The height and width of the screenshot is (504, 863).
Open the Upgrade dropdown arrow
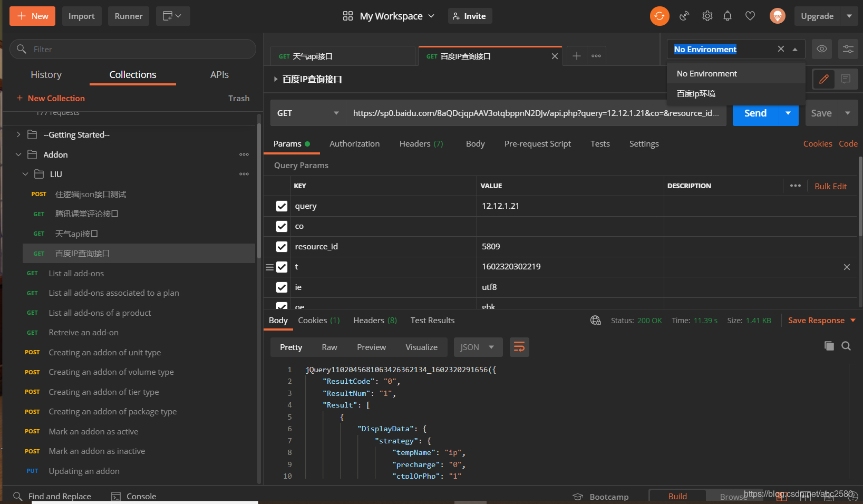pos(849,16)
